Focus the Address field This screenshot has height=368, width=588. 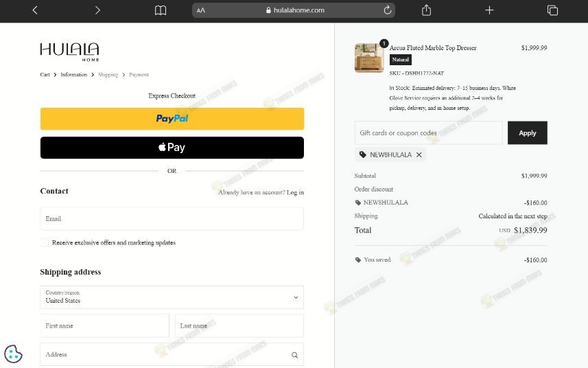pyautogui.click(x=172, y=354)
